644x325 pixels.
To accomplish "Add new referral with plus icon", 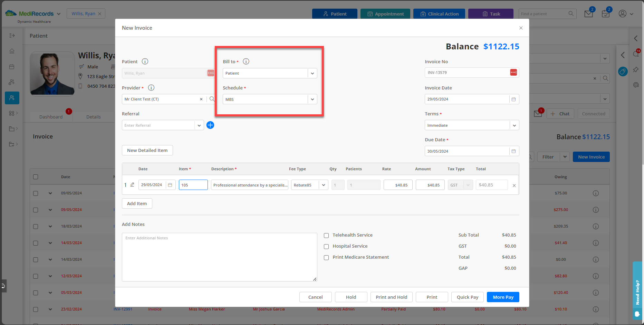I will 210,125.
